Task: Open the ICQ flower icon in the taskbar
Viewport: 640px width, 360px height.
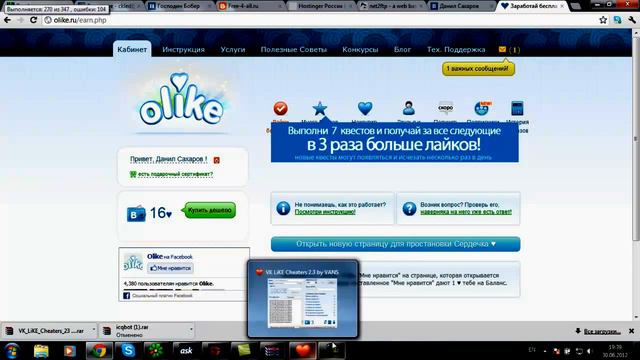Action: point(156,351)
